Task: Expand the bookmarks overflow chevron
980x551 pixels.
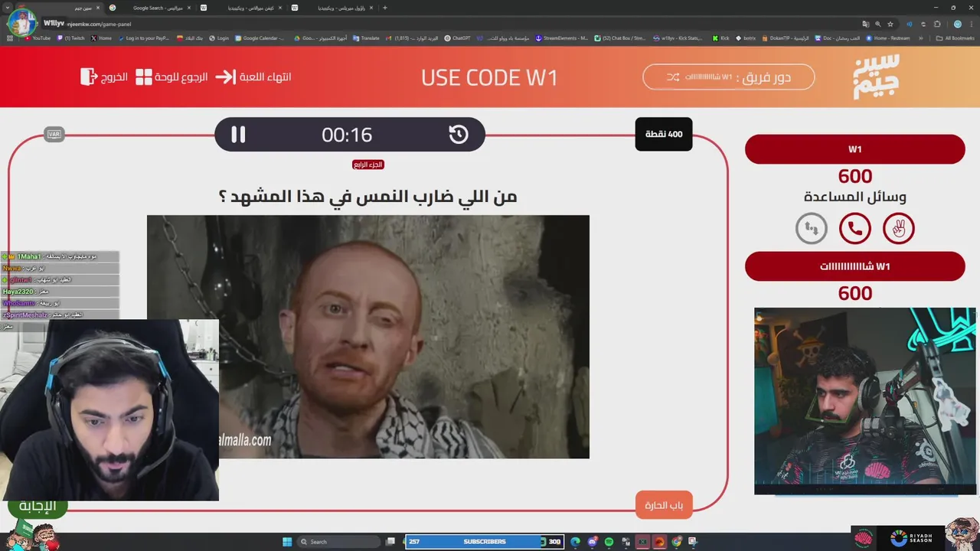Action: coord(921,37)
